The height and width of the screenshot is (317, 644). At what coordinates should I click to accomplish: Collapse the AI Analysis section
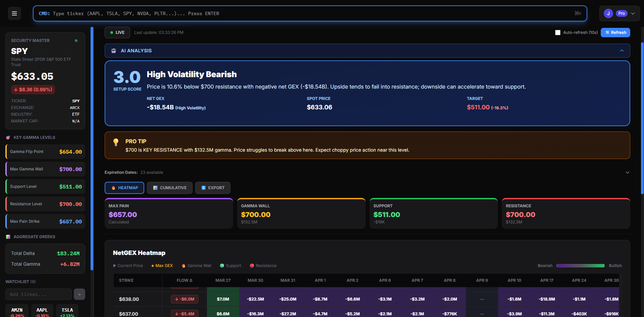coord(622,51)
